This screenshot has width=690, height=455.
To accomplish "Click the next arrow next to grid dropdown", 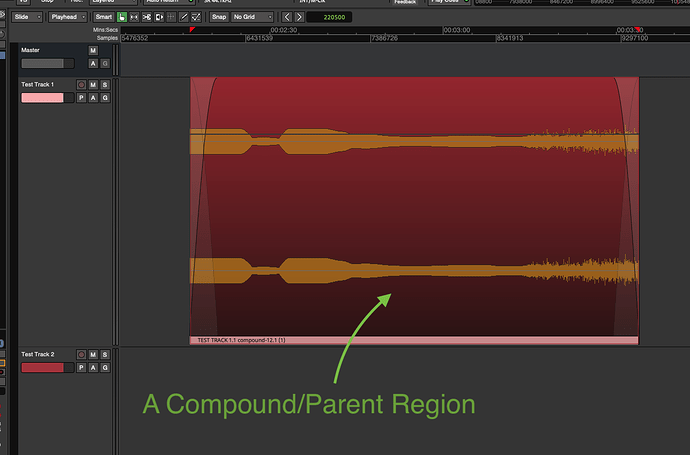I will 299,17.
